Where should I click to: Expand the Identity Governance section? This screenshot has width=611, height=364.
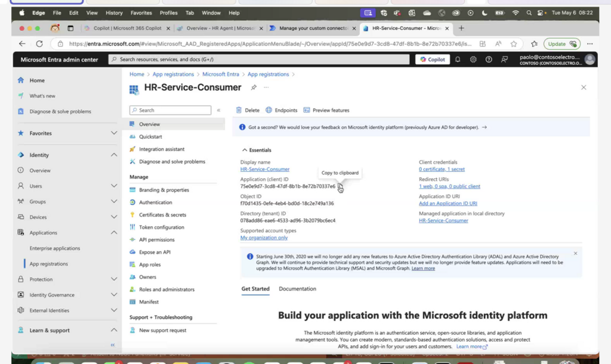114,295
